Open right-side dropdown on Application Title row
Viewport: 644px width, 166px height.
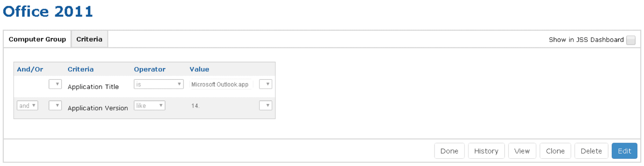(x=266, y=84)
